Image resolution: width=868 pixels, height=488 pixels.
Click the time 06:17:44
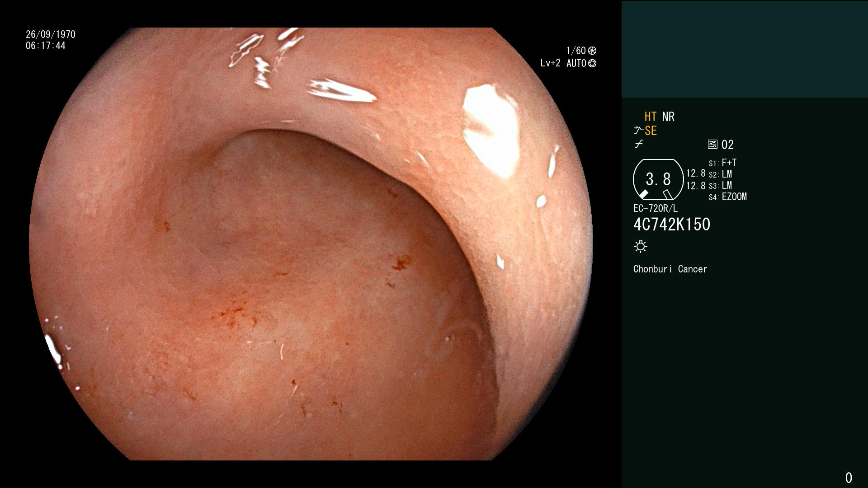click(x=46, y=46)
